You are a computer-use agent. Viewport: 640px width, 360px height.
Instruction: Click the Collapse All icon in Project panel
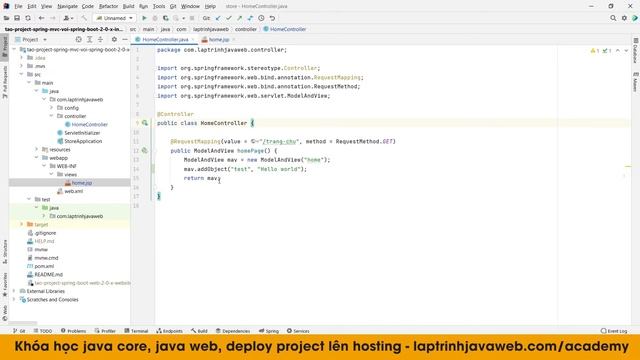(x=100, y=39)
